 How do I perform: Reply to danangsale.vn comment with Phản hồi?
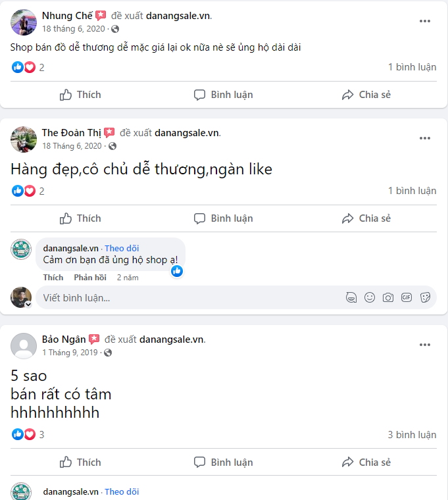[x=90, y=278]
